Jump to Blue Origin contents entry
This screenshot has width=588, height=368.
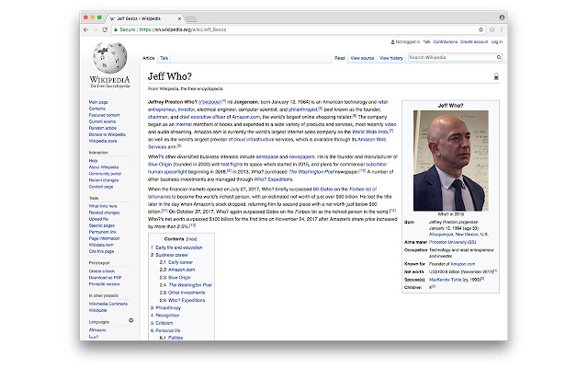pyautogui.click(x=180, y=278)
